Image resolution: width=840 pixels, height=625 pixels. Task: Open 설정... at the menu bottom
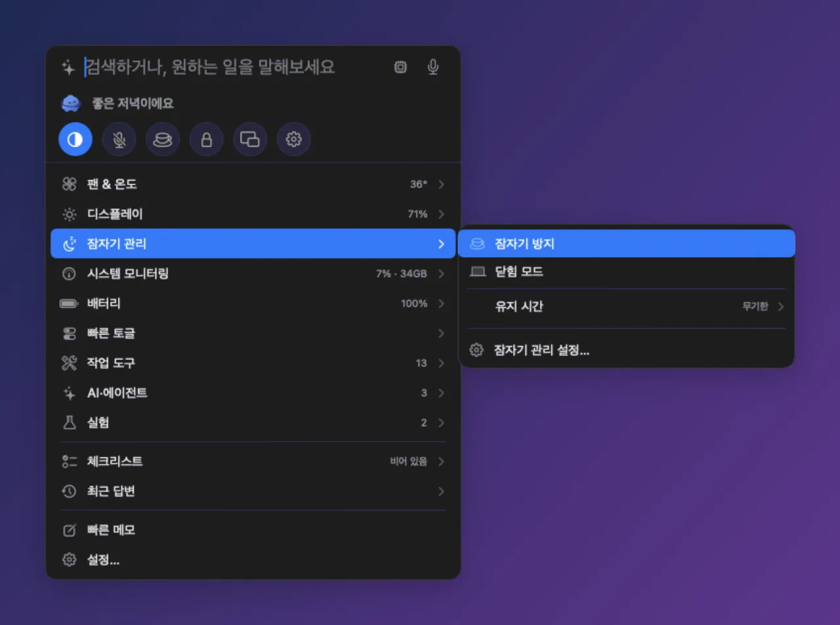click(x=253, y=560)
